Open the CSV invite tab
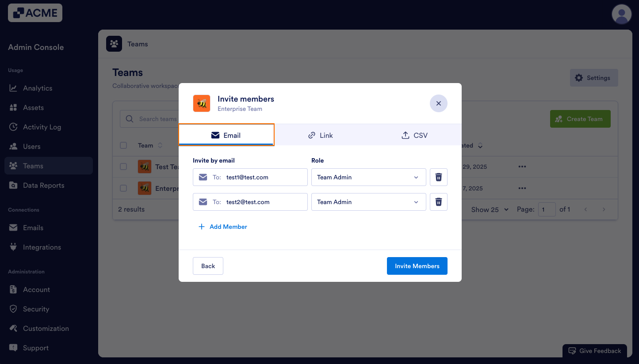 click(x=414, y=135)
